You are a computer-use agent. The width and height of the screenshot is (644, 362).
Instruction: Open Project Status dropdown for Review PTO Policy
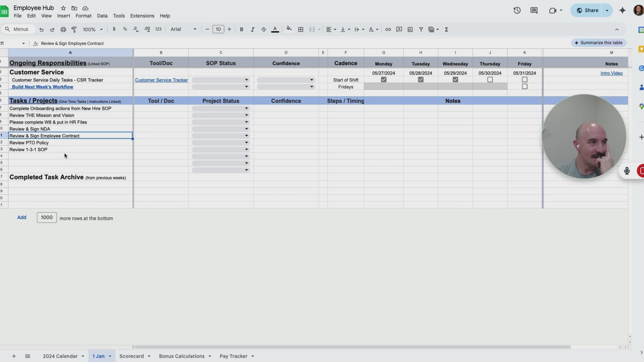(247, 143)
